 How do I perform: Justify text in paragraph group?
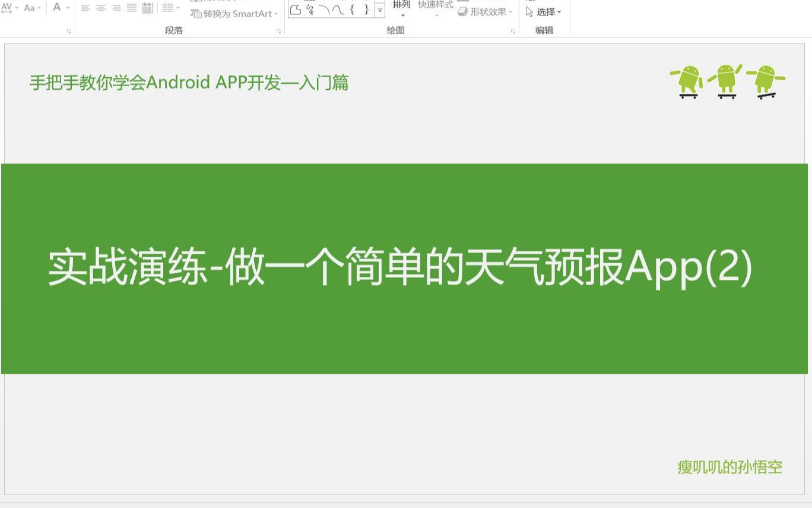pyautogui.click(x=132, y=8)
